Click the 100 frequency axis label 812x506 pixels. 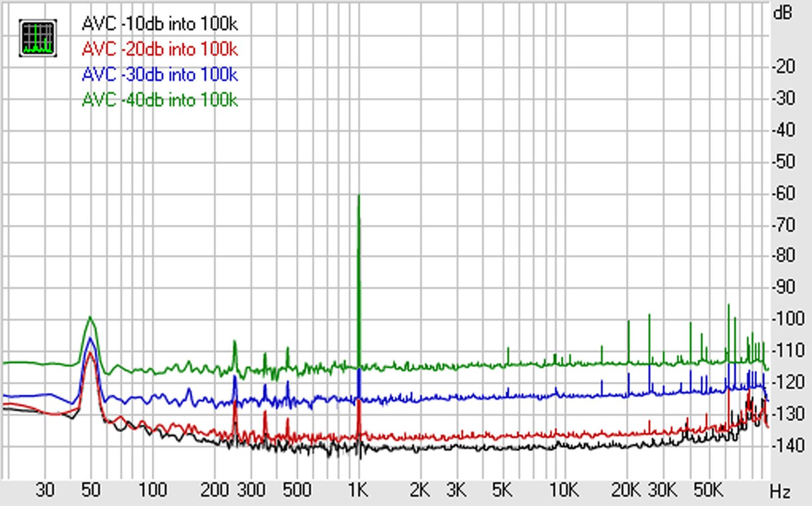[x=153, y=490]
